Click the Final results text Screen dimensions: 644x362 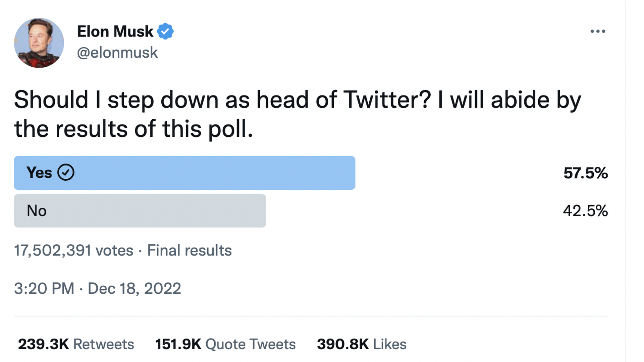point(189,250)
